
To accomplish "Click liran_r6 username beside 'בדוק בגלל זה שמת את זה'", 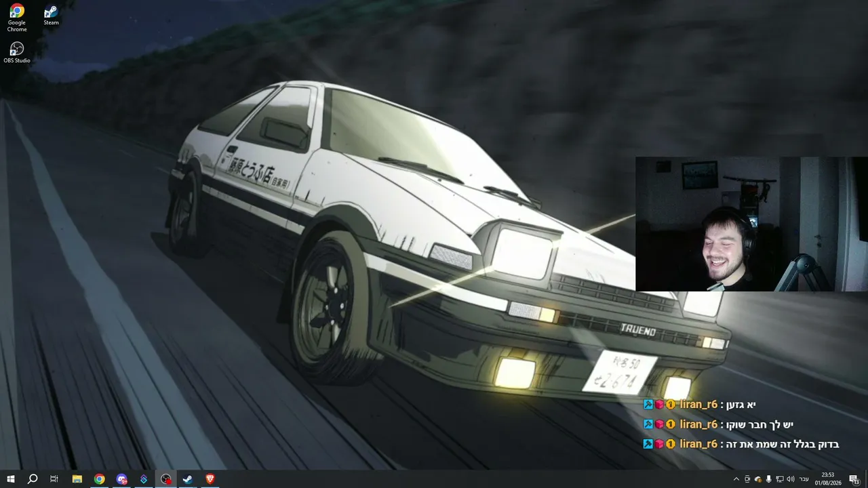I will point(698,444).
